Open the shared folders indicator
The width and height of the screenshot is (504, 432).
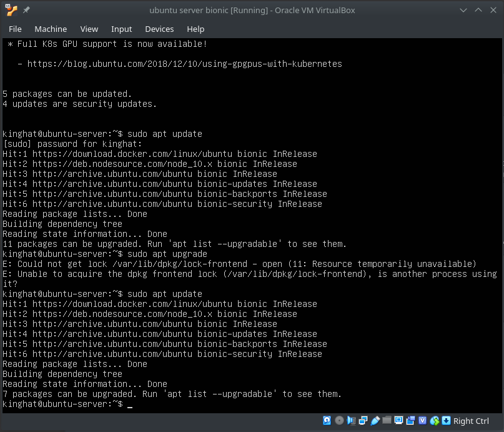coord(387,421)
